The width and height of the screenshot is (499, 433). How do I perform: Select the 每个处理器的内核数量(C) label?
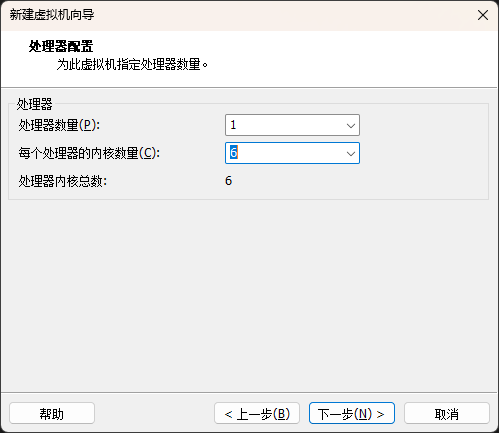tap(89, 153)
